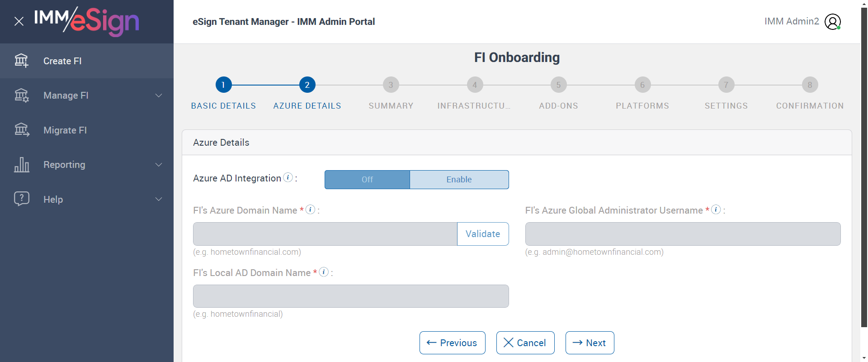The width and height of the screenshot is (868, 362).
Task: Click info icon beside FI's Azure Domain Name
Action: (310, 210)
